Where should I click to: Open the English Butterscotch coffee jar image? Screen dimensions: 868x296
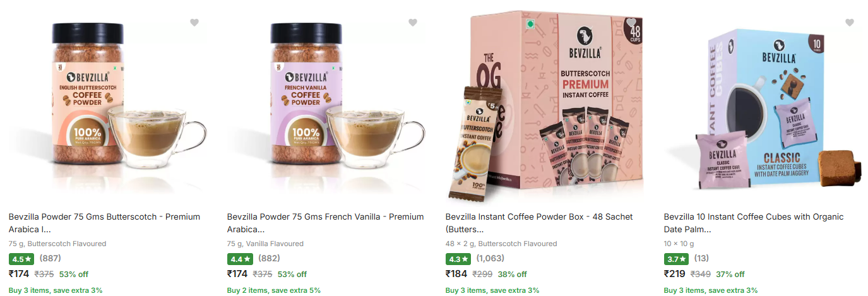point(107,104)
